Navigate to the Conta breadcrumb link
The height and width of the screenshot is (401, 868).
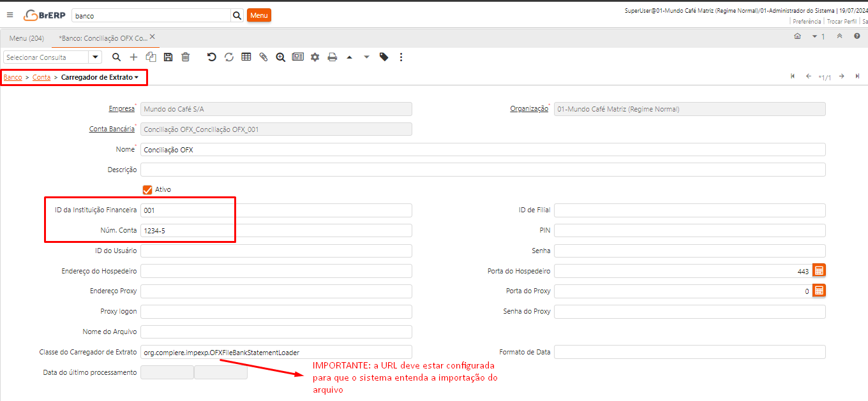click(41, 77)
